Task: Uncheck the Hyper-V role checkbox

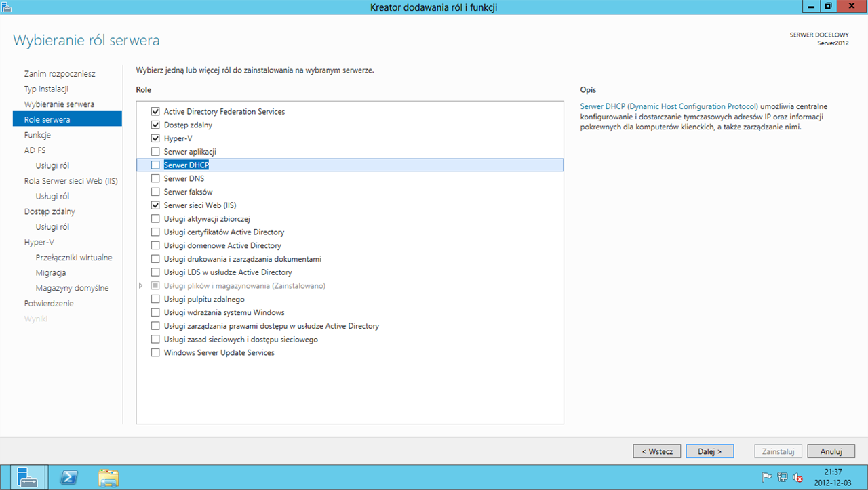Action: (155, 138)
